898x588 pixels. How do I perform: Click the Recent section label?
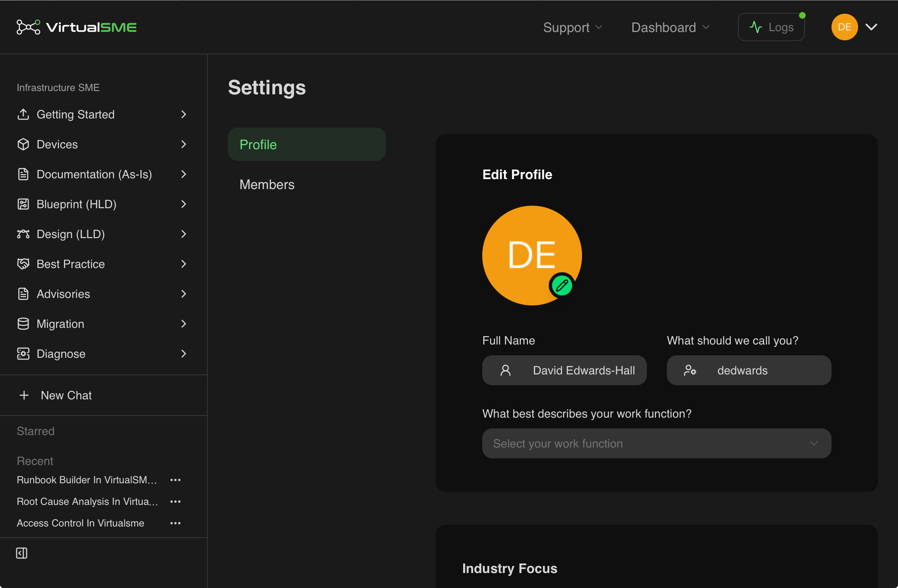pyautogui.click(x=35, y=461)
